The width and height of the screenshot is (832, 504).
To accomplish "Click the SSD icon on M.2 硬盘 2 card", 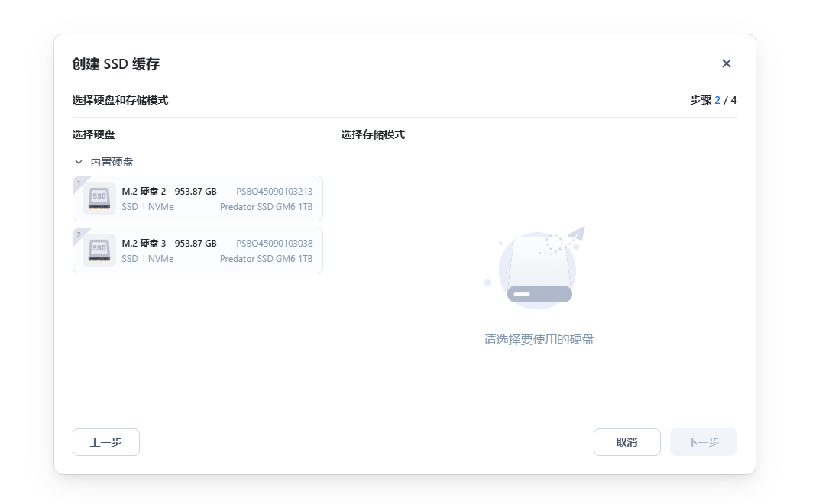I will [99, 198].
